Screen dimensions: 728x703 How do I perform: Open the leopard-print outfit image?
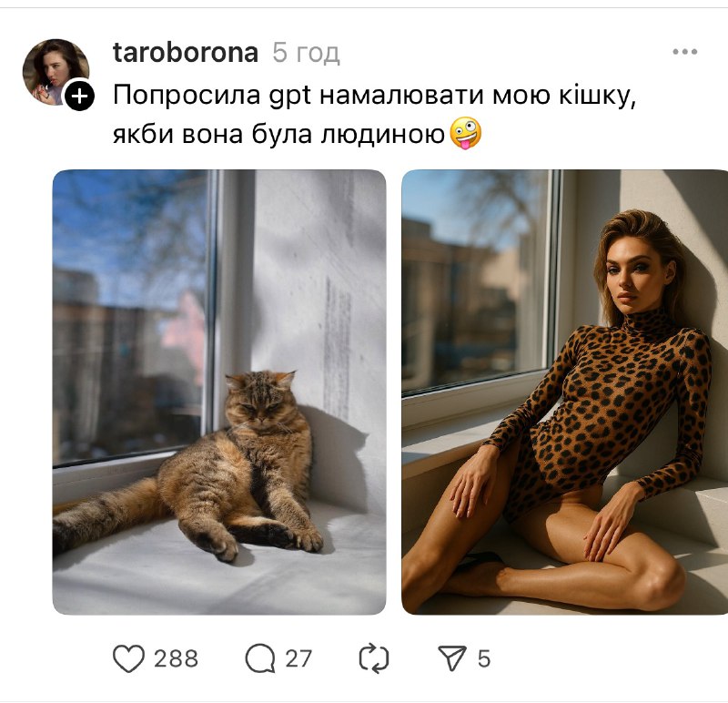point(564,392)
